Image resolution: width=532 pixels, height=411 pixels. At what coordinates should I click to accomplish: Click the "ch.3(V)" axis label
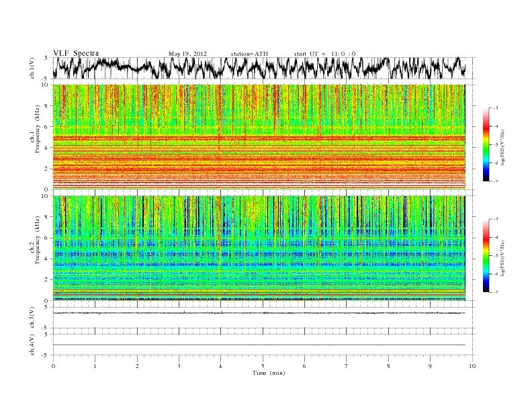(x=32, y=318)
